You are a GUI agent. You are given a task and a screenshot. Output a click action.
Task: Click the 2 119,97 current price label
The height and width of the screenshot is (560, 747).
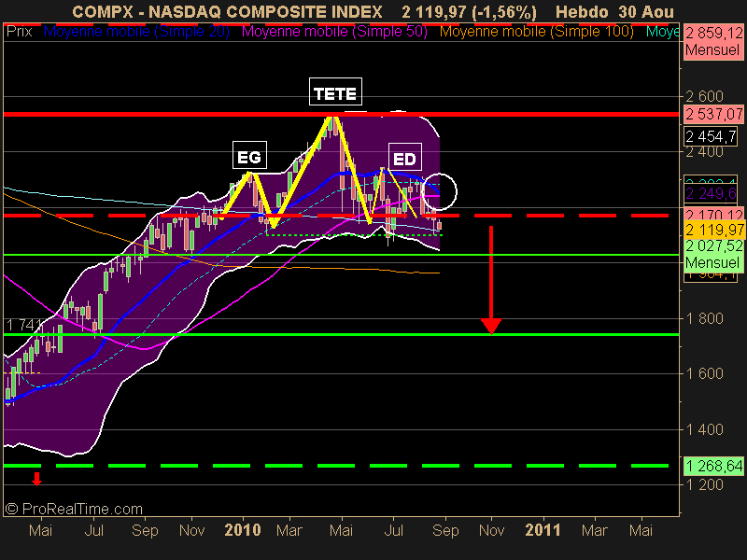click(x=713, y=230)
